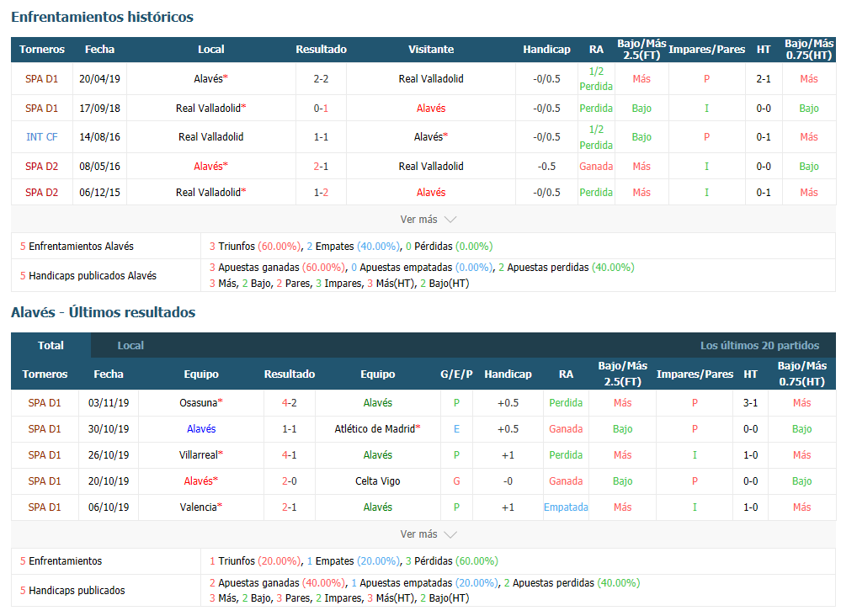Click handicap -0 in Celta Vigo row

pyautogui.click(x=508, y=481)
